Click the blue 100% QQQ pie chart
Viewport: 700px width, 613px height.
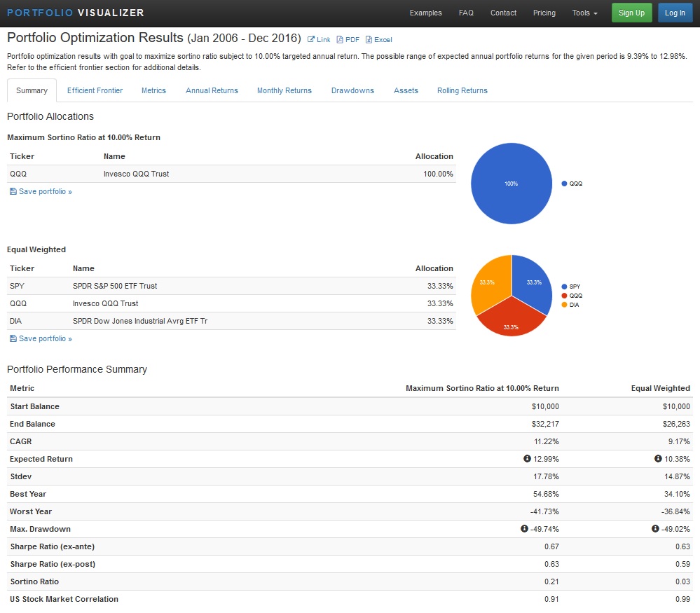click(x=512, y=184)
